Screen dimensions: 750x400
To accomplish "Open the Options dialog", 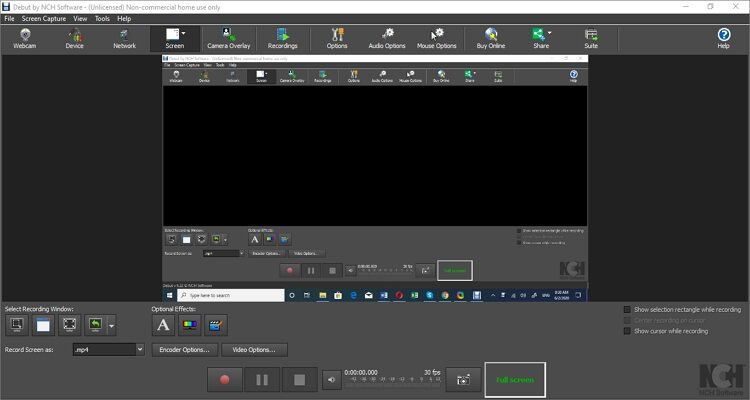I will tap(337, 39).
